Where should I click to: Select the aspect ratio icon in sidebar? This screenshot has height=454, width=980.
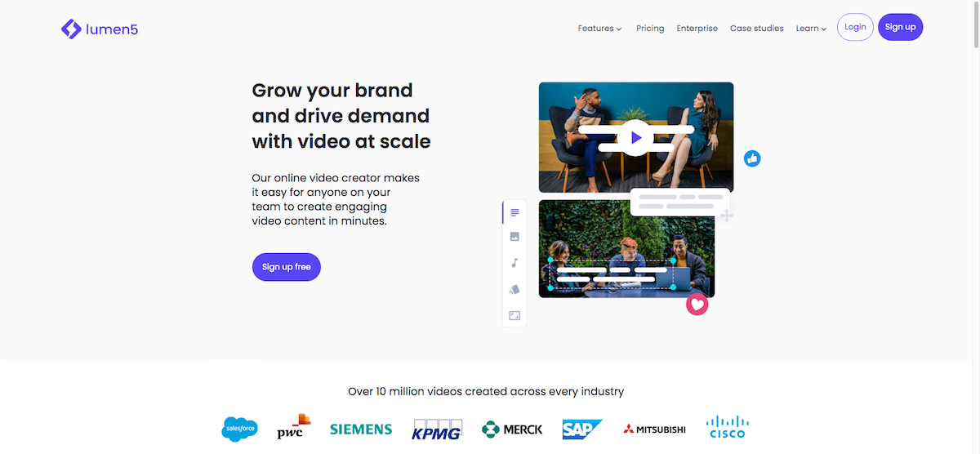pos(514,315)
